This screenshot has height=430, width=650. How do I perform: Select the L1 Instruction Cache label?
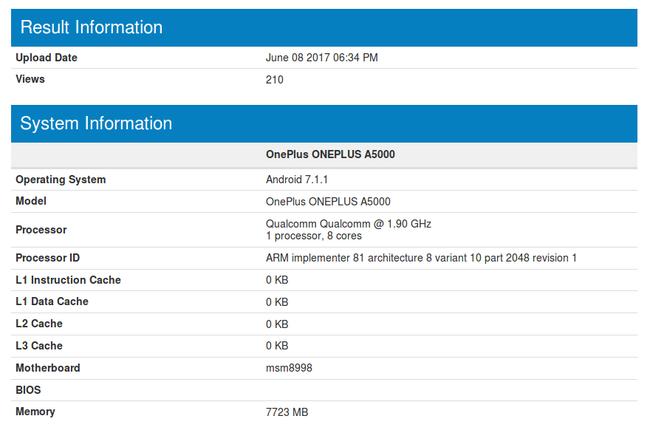[68, 280]
